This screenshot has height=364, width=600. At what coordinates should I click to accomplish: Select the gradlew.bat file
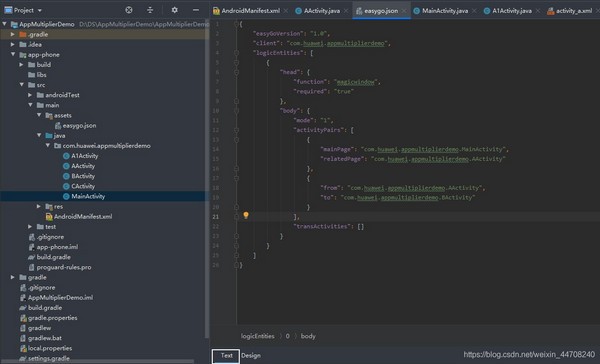(45, 338)
